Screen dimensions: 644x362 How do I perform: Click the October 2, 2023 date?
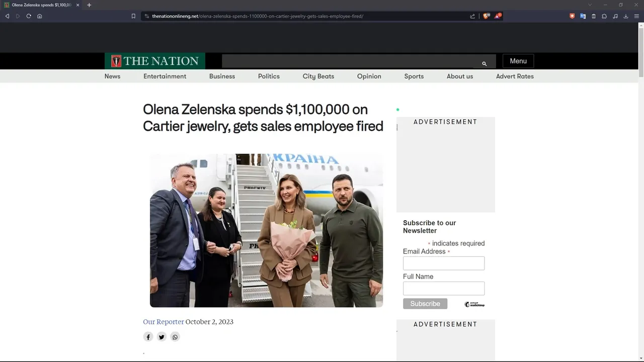[x=209, y=322]
